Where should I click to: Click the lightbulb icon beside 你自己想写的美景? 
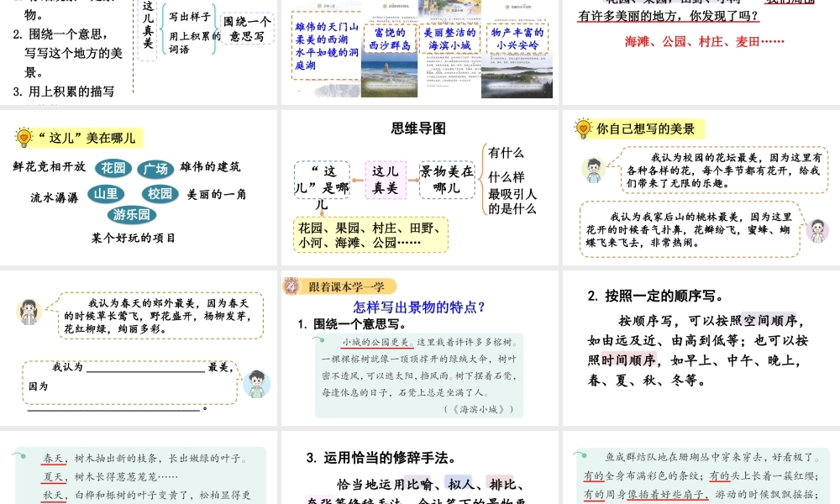click(x=583, y=129)
